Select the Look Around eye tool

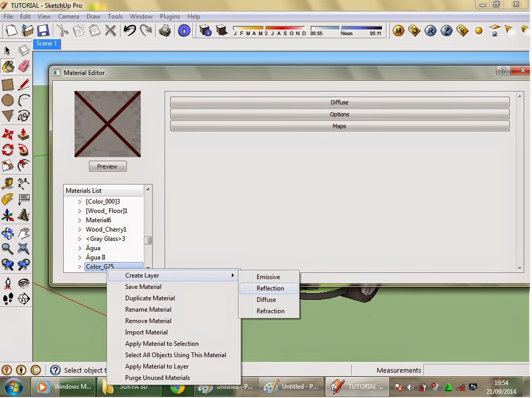tap(23, 283)
